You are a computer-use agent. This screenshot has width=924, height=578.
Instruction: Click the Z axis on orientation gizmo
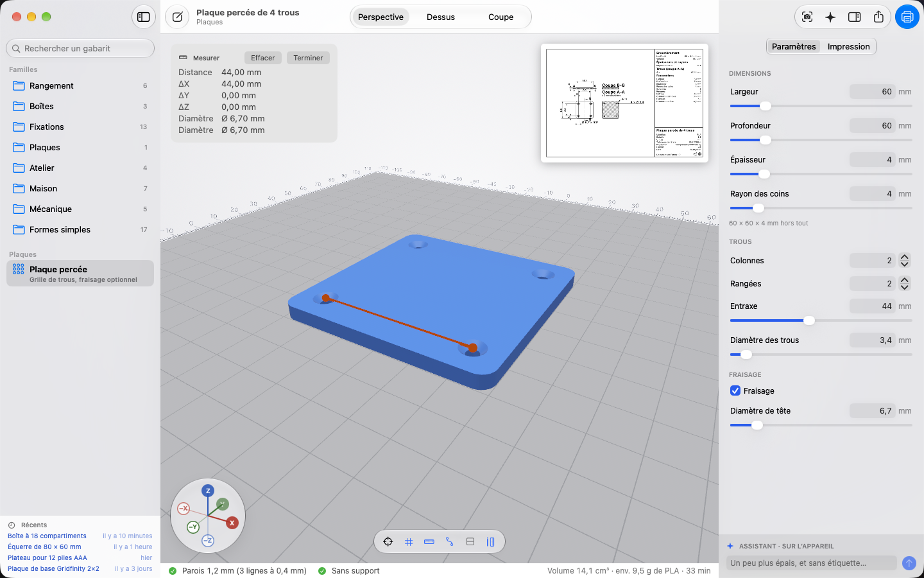(x=208, y=491)
